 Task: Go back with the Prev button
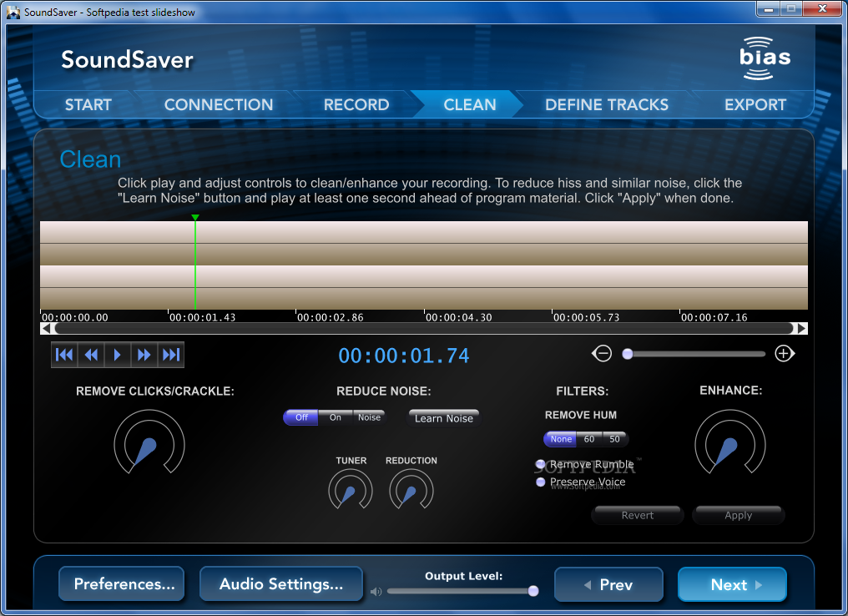coord(608,584)
